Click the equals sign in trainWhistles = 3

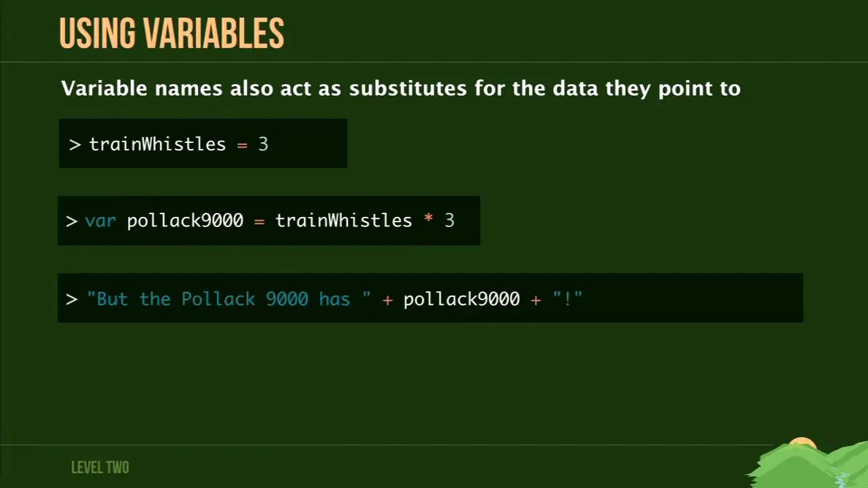pyautogui.click(x=242, y=145)
